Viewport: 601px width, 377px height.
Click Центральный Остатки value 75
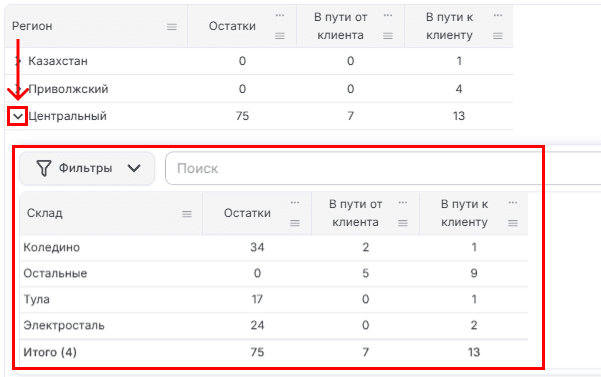click(242, 116)
